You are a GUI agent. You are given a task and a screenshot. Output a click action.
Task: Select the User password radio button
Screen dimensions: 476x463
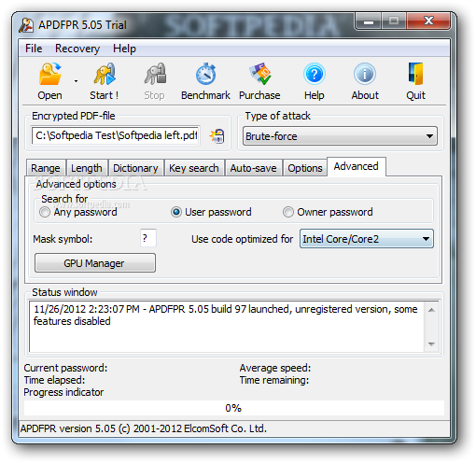(176, 212)
